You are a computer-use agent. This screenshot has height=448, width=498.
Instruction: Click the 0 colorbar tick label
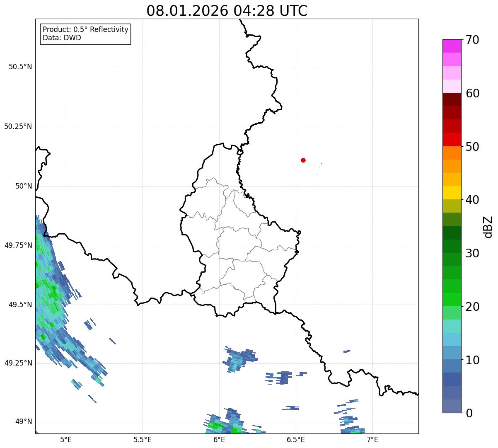tap(469, 413)
